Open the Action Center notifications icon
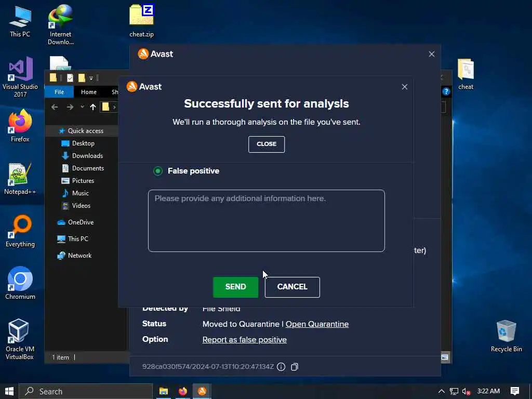 [x=514, y=391]
